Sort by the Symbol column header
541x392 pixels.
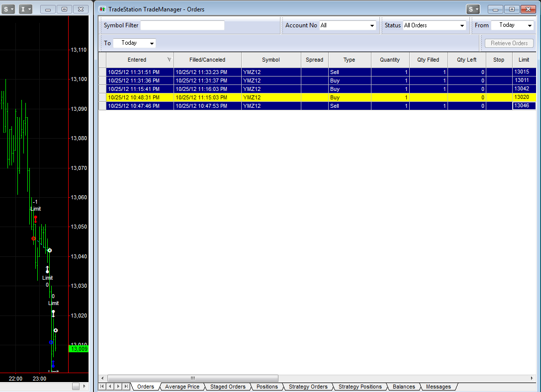271,60
